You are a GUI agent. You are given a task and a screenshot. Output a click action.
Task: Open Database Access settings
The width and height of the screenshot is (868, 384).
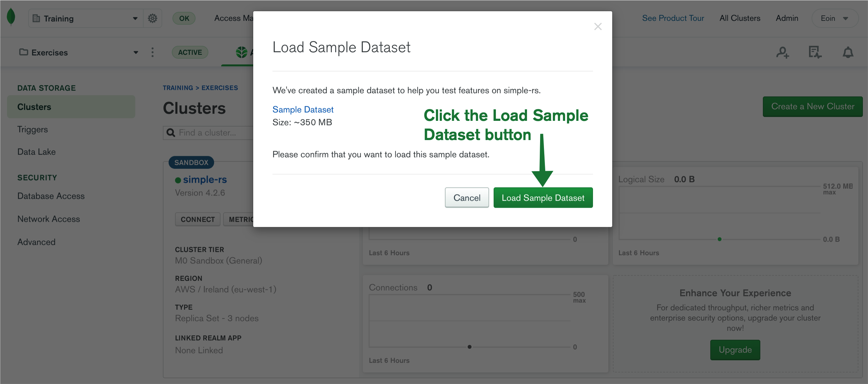51,196
